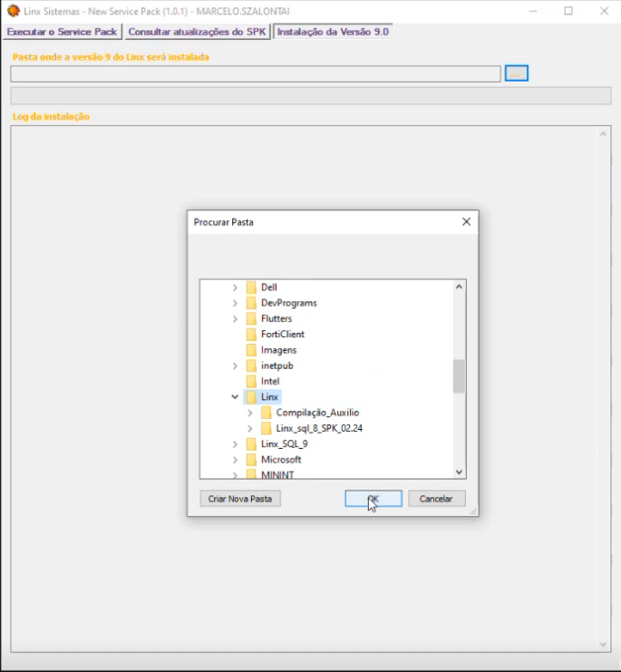Choose the FortiClient folder name
This screenshot has width=621, height=672.
pos(283,335)
